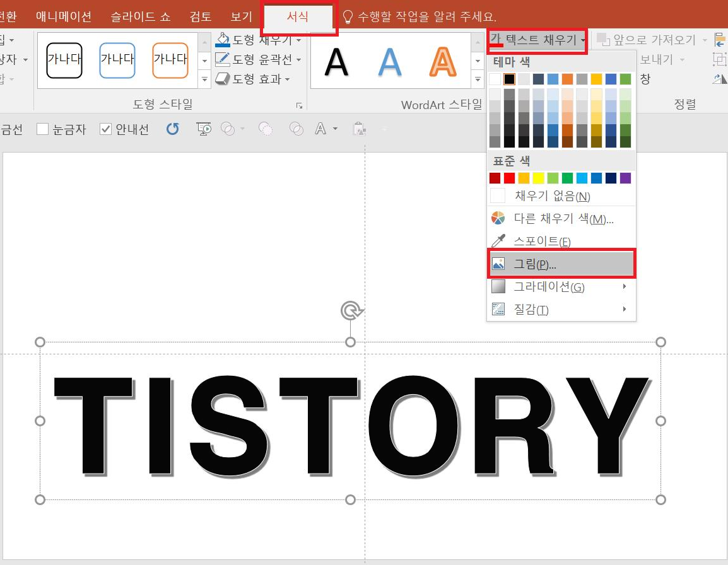Screen dimensions: 728x565
Task: Apply the black A WordArt style
Action: click(x=336, y=62)
